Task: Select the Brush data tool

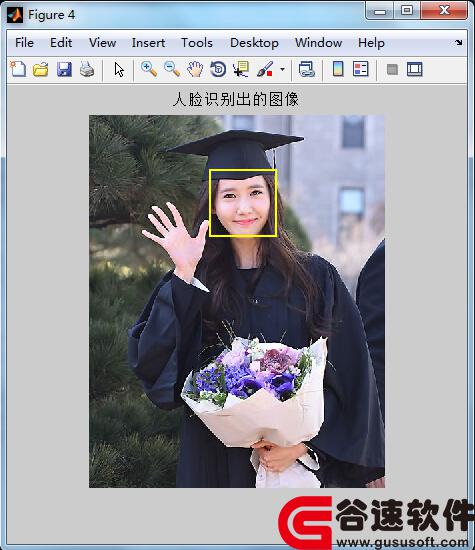Action: click(x=265, y=69)
